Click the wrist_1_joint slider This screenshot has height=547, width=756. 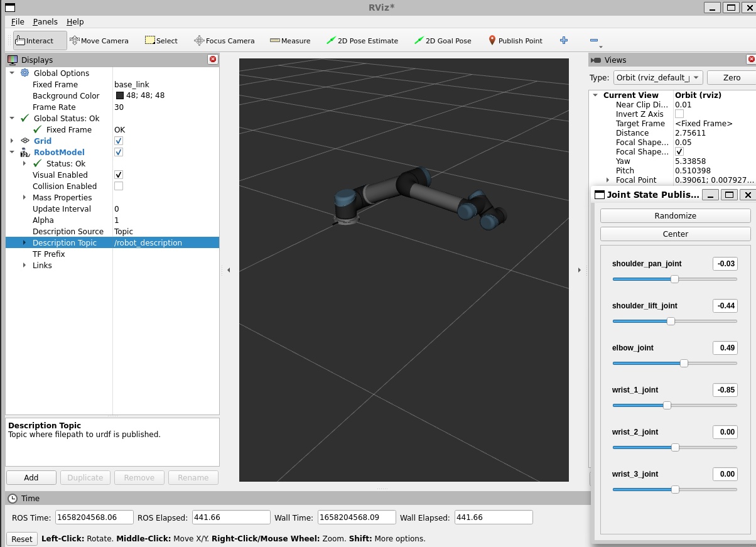tap(675, 405)
